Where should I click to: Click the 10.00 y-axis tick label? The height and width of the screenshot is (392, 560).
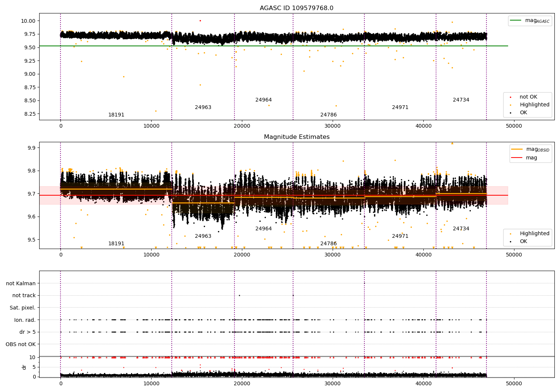click(28, 21)
